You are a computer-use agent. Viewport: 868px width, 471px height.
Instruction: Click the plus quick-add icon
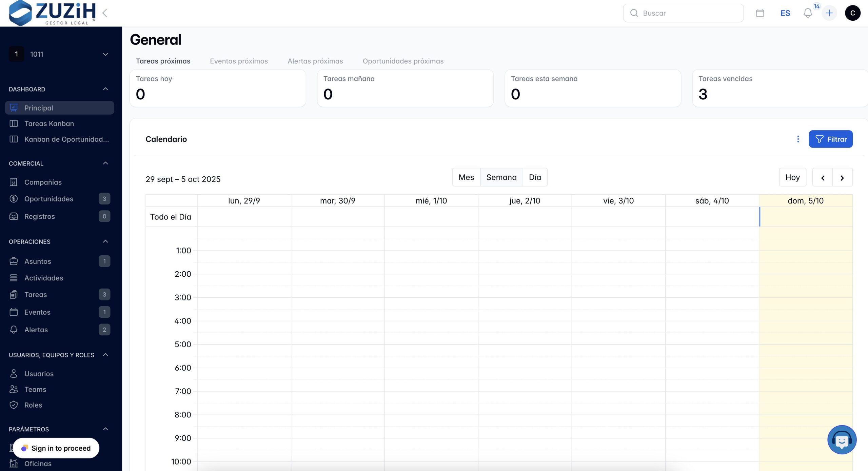tap(829, 13)
